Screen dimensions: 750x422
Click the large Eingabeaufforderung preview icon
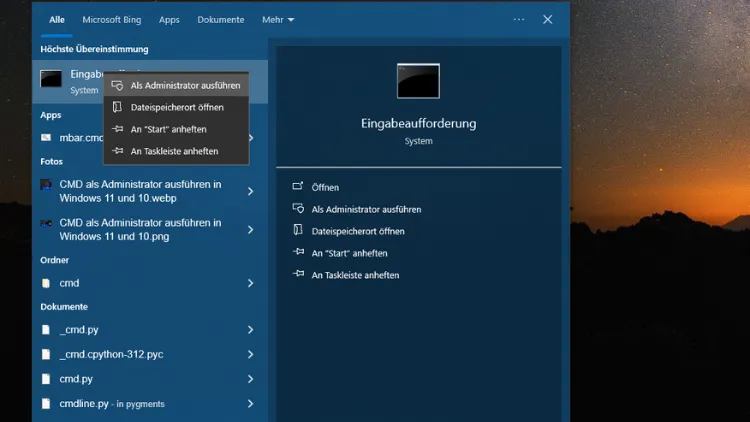418,81
